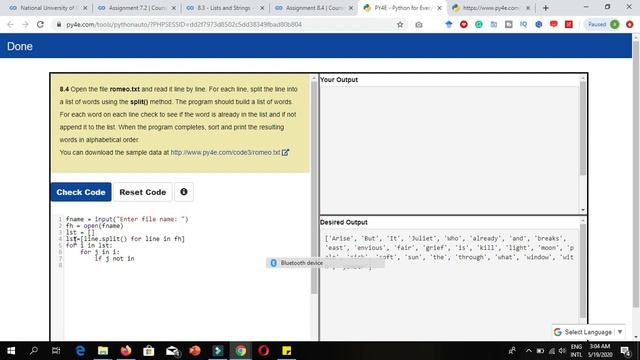
Task: Click the Check Code button
Action: click(x=81, y=192)
